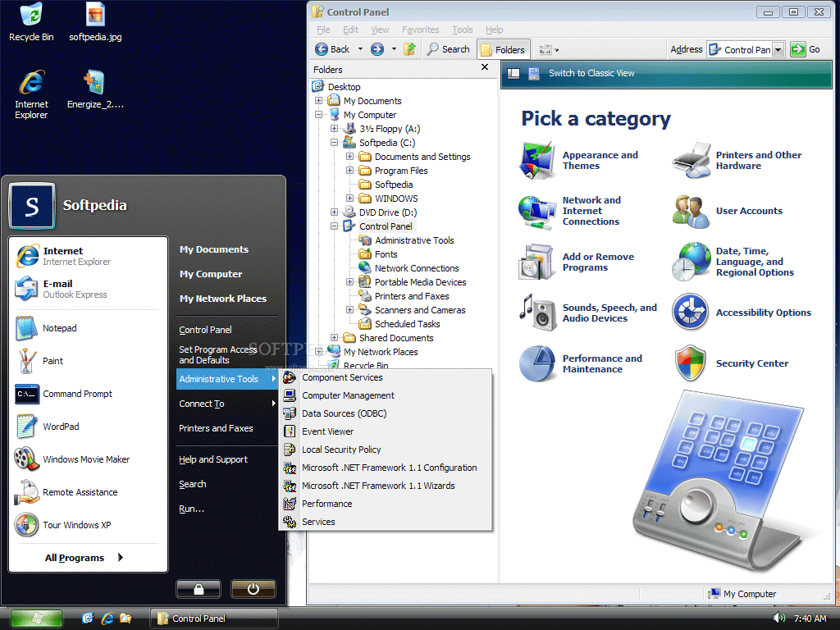
Task: Collapse the Softpedia (C:) tree node
Action: click(x=335, y=143)
